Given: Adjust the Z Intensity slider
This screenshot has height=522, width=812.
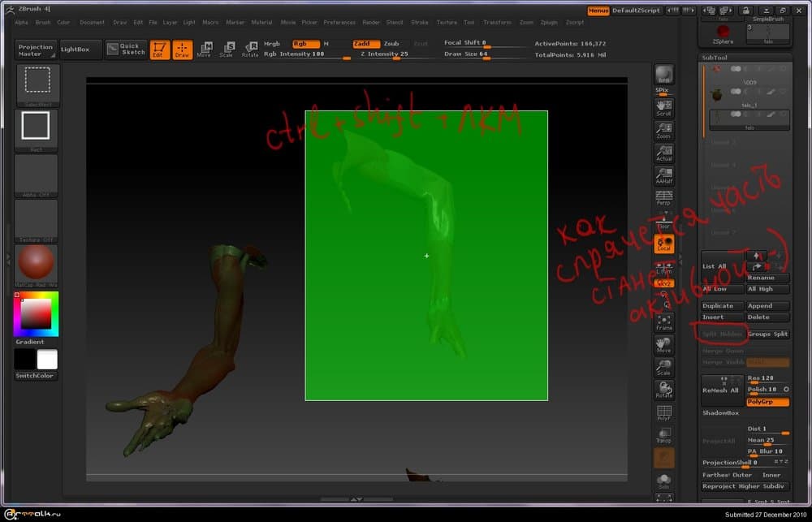Looking at the screenshot, I should click(x=383, y=54).
